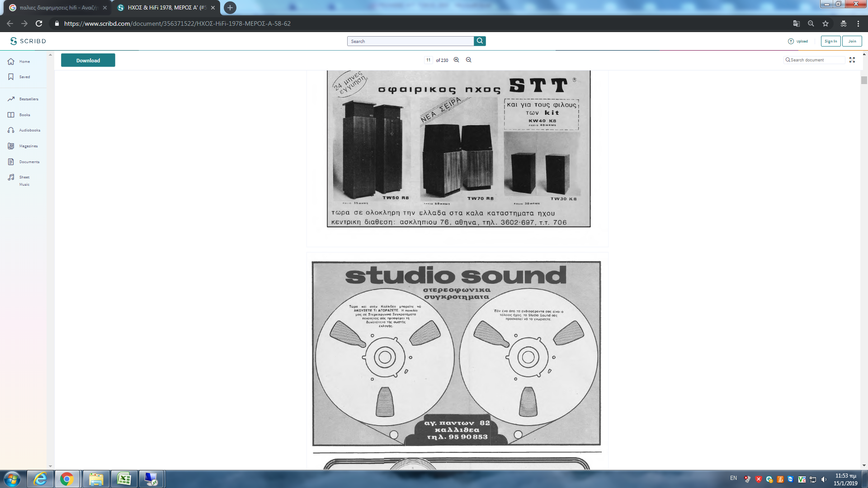Open a new browser tab
The height and width of the screenshot is (488, 868).
[230, 8]
